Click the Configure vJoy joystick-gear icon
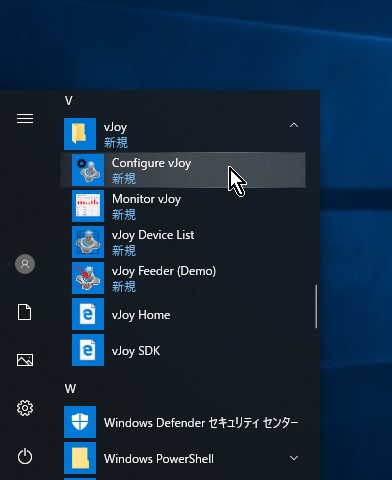The height and width of the screenshot is (480, 392). tap(88, 170)
